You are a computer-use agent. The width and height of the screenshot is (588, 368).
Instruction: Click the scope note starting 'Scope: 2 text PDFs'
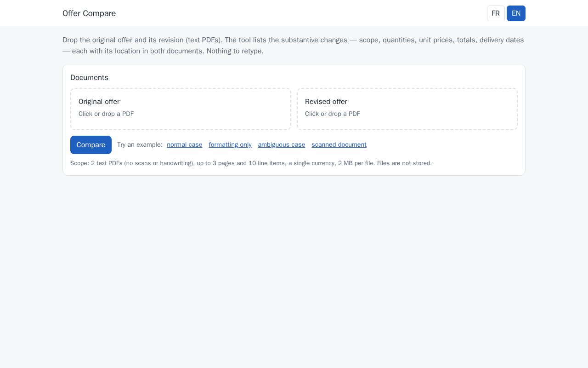pos(251,163)
